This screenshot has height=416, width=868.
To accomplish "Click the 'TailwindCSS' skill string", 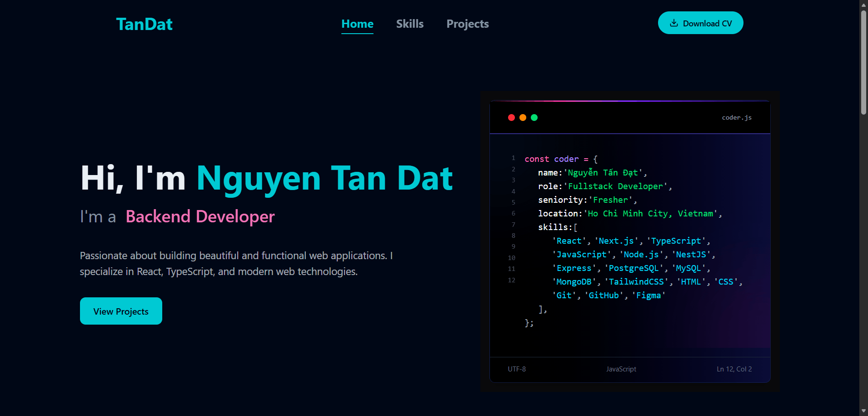I will [x=636, y=282].
